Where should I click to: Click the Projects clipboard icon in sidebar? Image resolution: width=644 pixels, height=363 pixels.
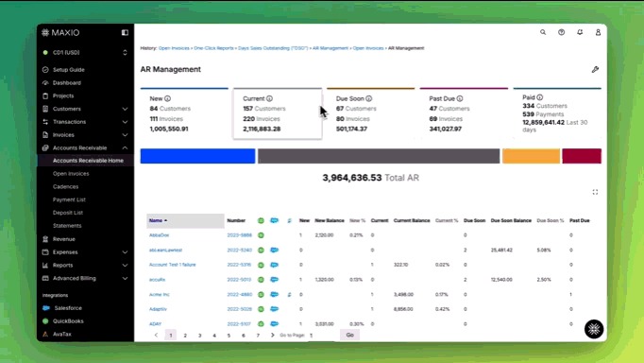[45, 95]
